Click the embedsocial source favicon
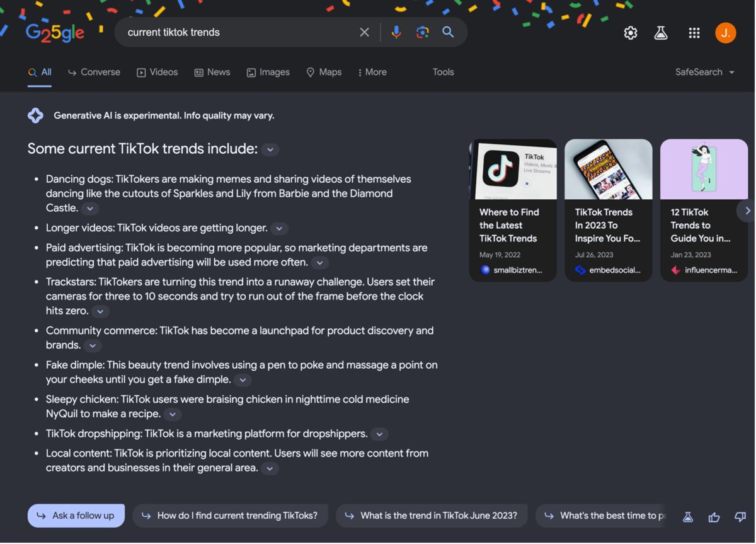This screenshot has width=756, height=544. tap(580, 270)
